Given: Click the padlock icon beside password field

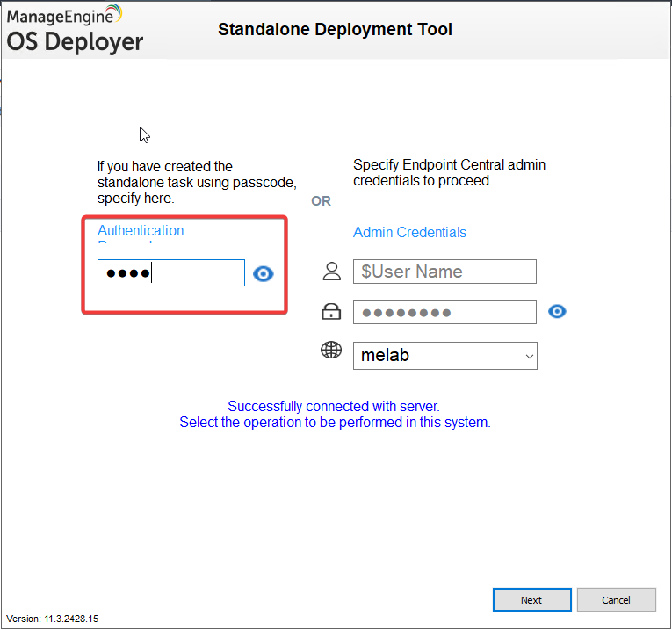Looking at the screenshot, I should [331, 312].
